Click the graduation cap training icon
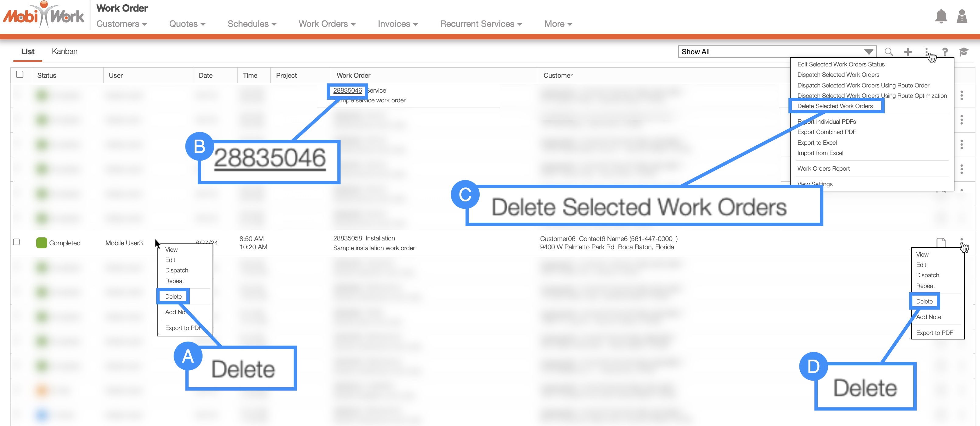 point(963,52)
